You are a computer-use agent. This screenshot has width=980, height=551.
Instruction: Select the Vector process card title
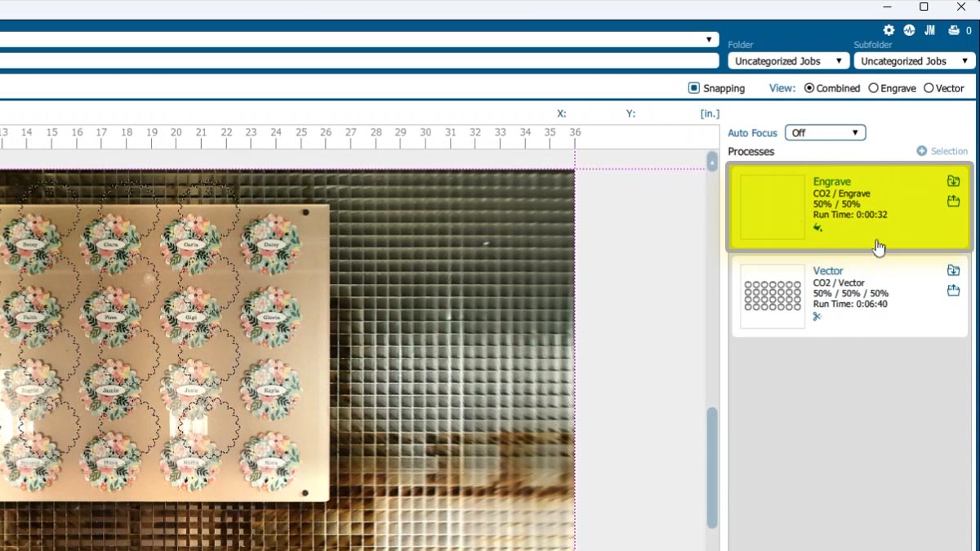point(828,271)
